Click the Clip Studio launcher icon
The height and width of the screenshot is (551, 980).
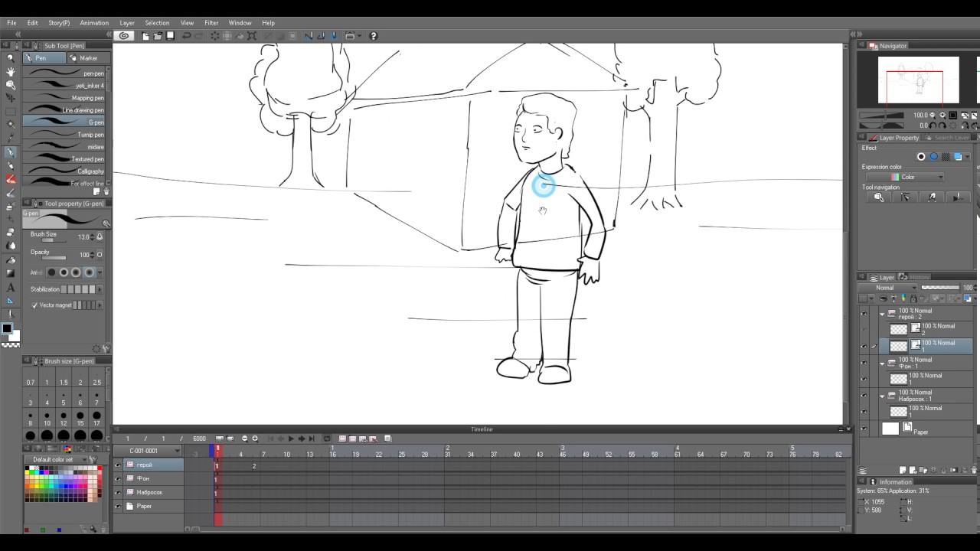tap(124, 35)
